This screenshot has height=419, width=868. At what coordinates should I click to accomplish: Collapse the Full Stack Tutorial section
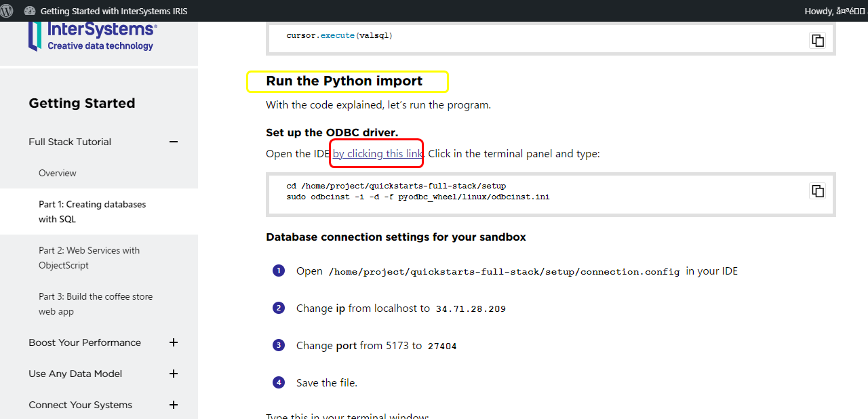[174, 142]
